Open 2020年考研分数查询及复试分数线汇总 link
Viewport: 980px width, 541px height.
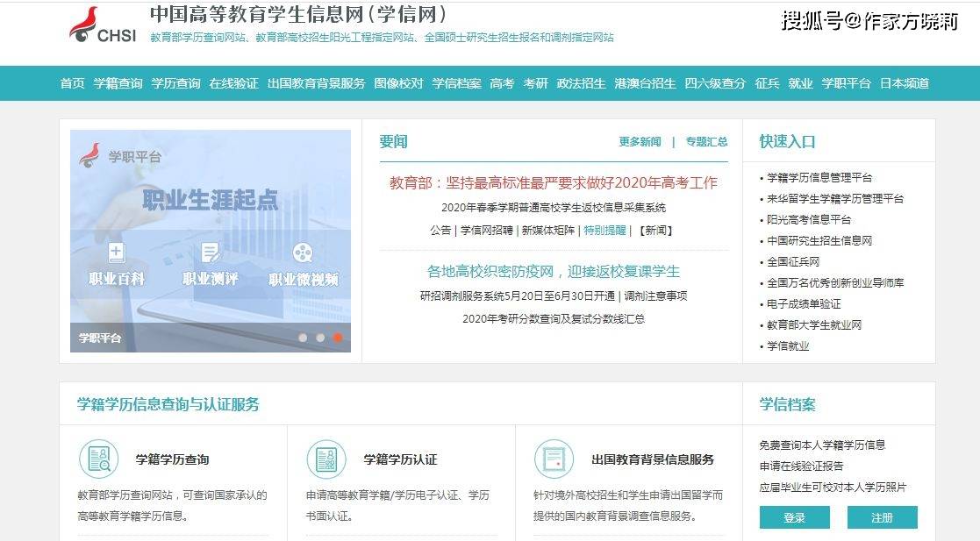[x=554, y=319]
